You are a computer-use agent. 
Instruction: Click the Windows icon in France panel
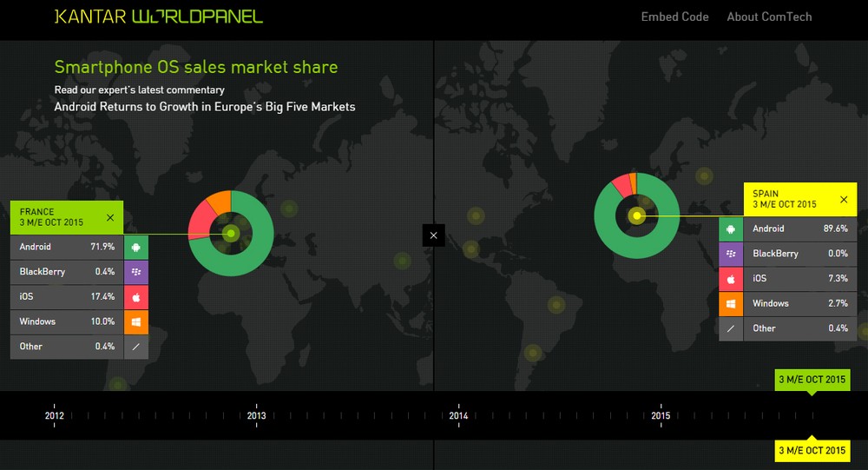click(x=136, y=322)
